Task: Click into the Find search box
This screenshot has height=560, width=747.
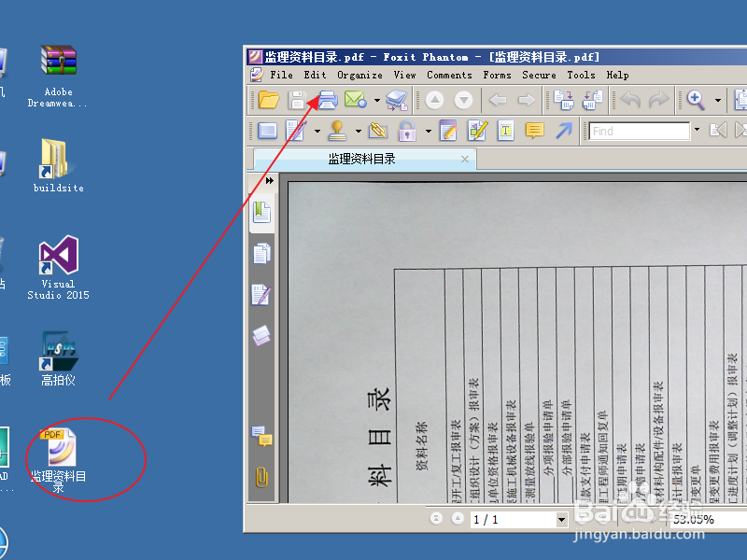Action: 640,131
